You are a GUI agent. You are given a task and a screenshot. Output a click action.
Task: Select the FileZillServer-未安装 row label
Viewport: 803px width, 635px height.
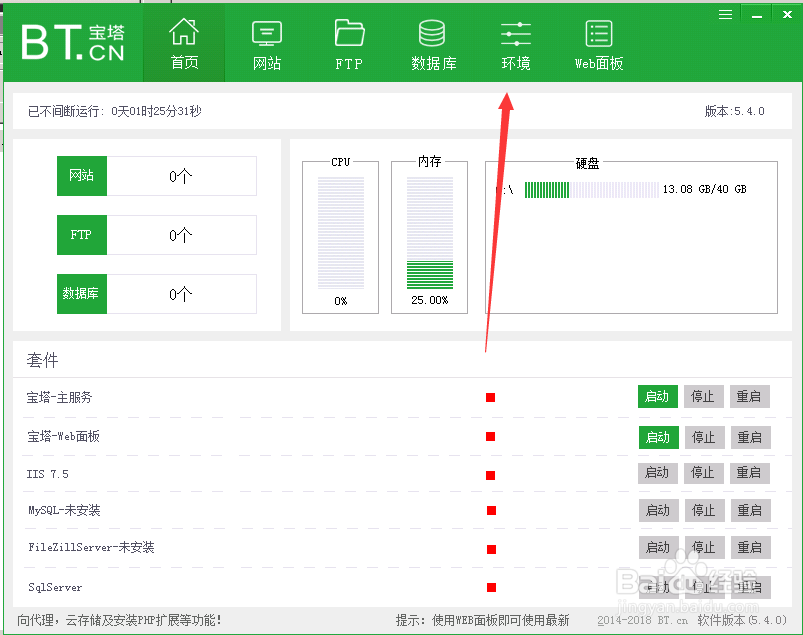91,547
